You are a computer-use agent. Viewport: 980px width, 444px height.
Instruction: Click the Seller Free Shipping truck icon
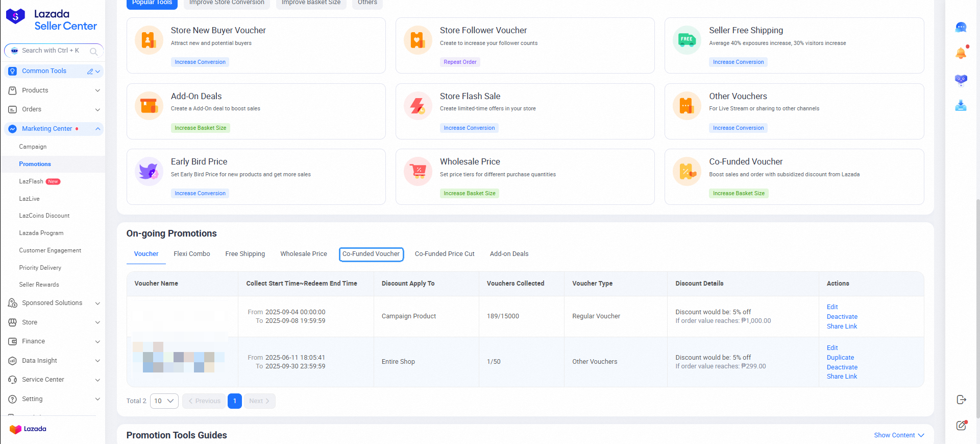(x=687, y=40)
